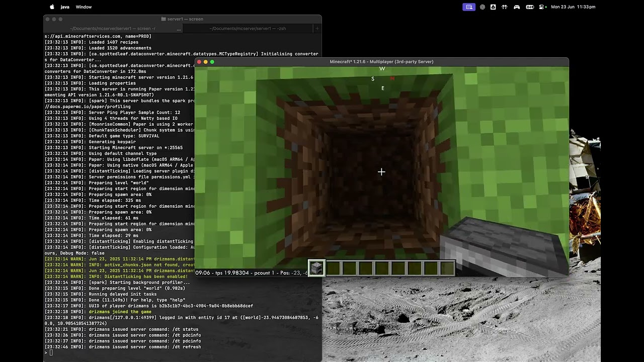
Task: Click the E compass marker in Minecraft
Action: pyautogui.click(x=383, y=88)
